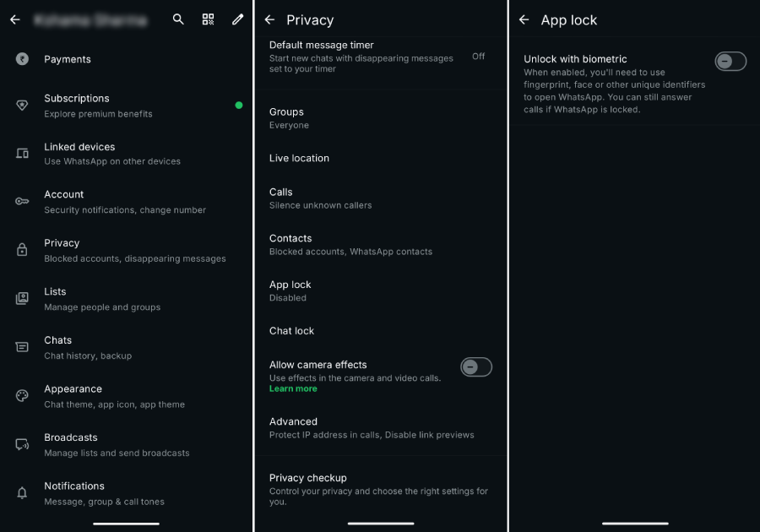Open Lists settings
Viewport: 760px width, 532px height.
[x=126, y=299]
